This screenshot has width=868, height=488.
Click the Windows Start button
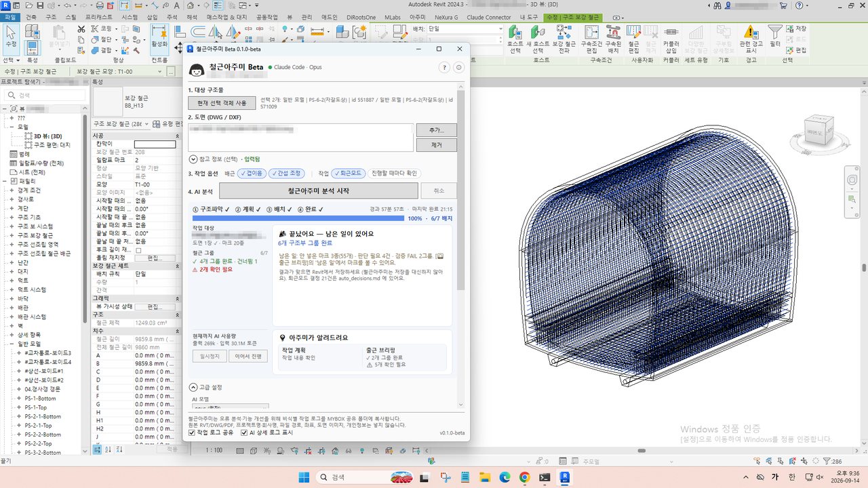point(303,477)
